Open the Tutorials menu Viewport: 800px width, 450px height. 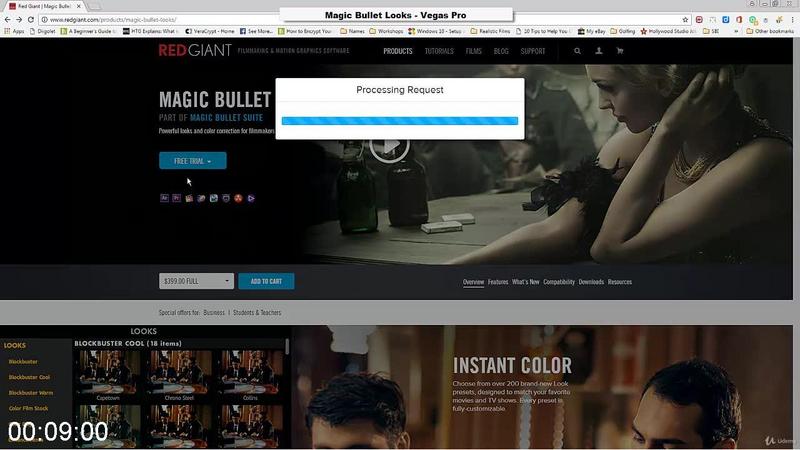coord(439,51)
